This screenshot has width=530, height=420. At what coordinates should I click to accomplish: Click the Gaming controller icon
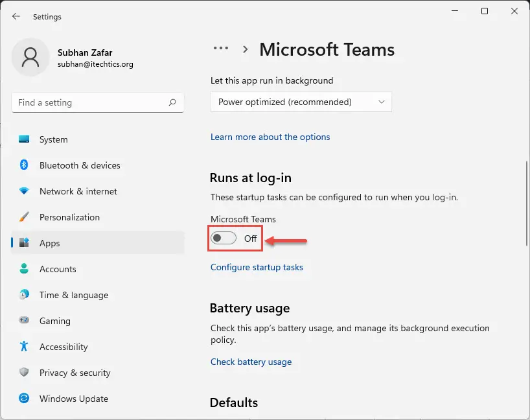click(x=24, y=320)
